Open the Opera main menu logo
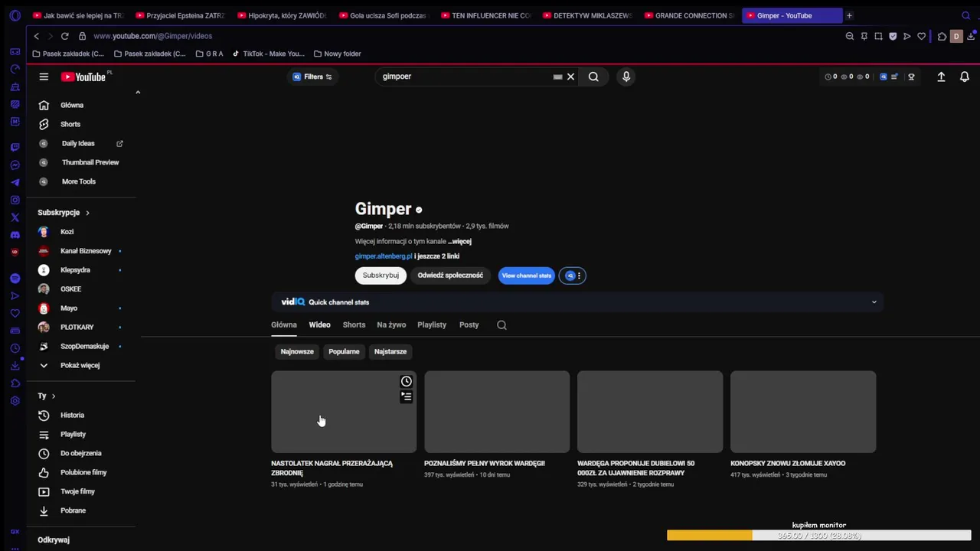The image size is (980, 551). point(15,15)
